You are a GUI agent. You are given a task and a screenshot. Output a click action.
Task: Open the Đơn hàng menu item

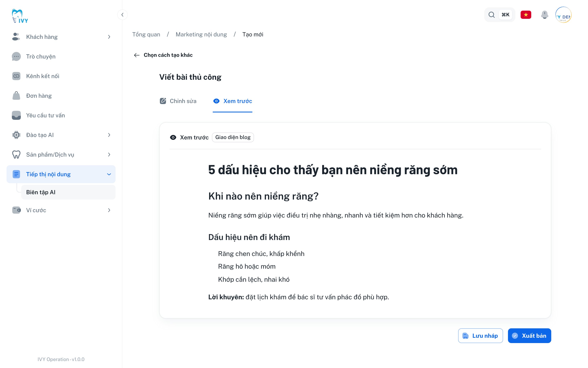(61, 96)
